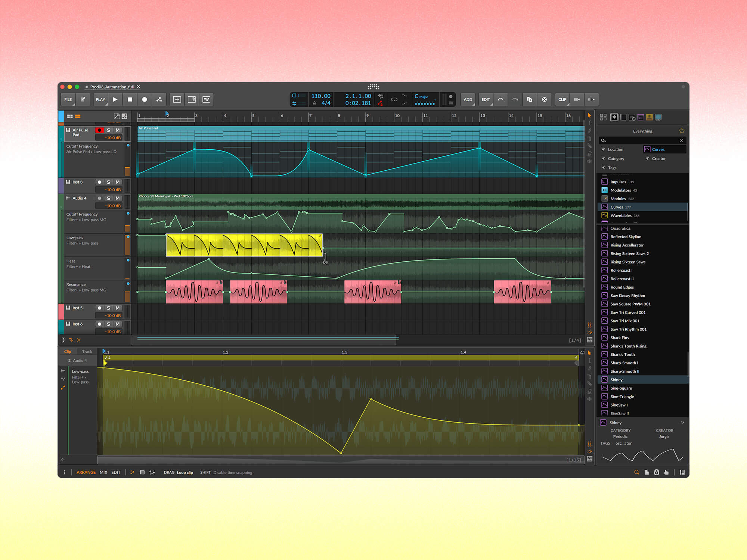Clear the browser search using the X icon
This screenshot has width=747, height=560.
coord(681,140)
